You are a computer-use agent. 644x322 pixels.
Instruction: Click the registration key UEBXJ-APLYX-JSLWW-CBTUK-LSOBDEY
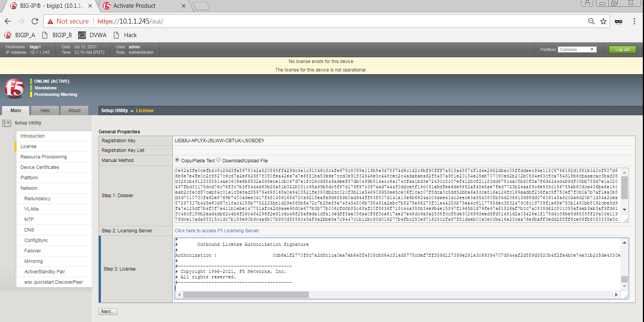coord(220,141)
